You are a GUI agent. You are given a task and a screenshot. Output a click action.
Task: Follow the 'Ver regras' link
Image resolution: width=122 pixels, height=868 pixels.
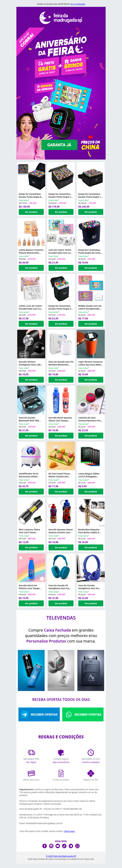point(31,762)
